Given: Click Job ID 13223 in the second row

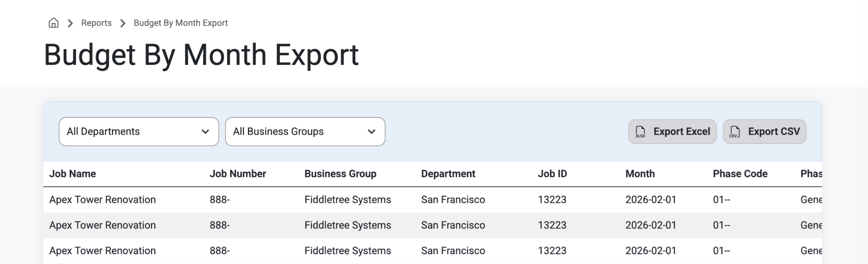Looking at the screenshot, I should [552, 225].
